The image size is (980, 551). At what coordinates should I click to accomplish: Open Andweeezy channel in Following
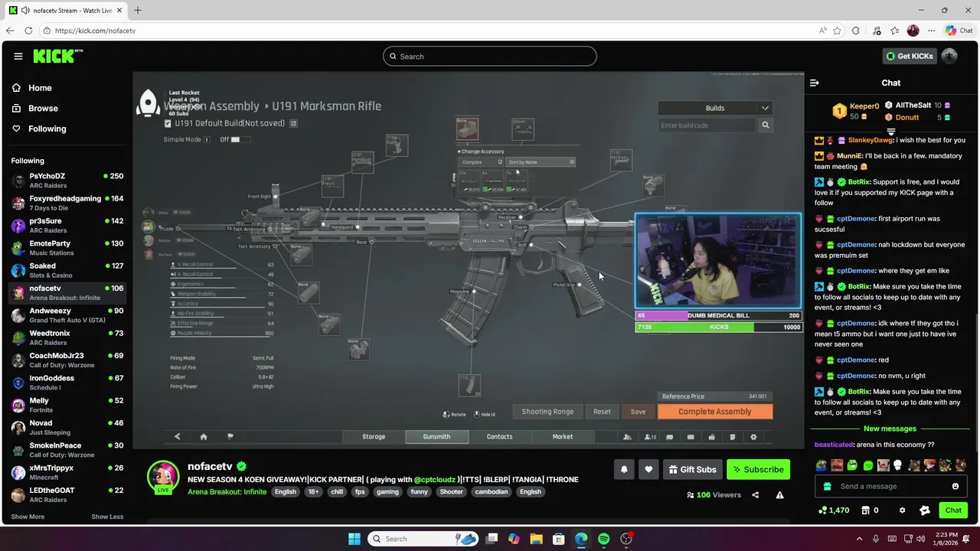[x=67, y=315]
